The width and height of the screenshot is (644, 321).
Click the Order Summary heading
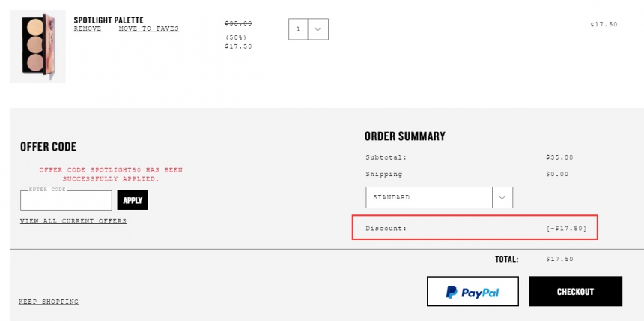tap(405, 136)
